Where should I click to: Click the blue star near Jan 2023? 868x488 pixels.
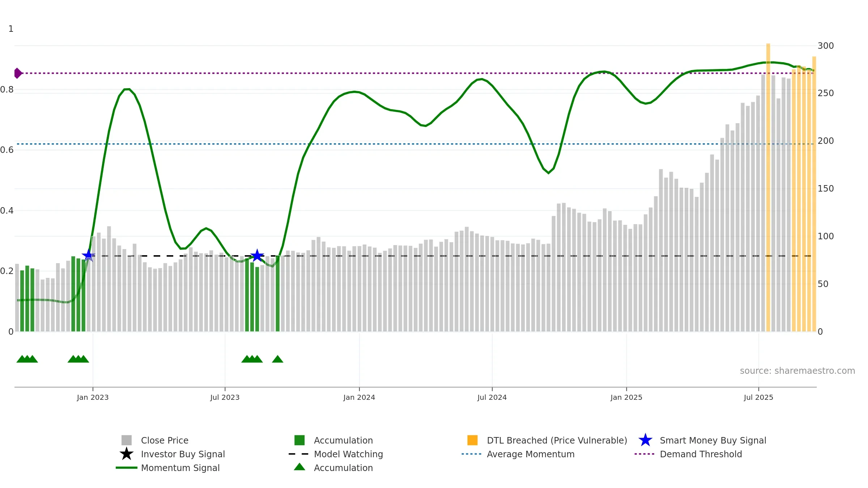(x=88, y=256)
